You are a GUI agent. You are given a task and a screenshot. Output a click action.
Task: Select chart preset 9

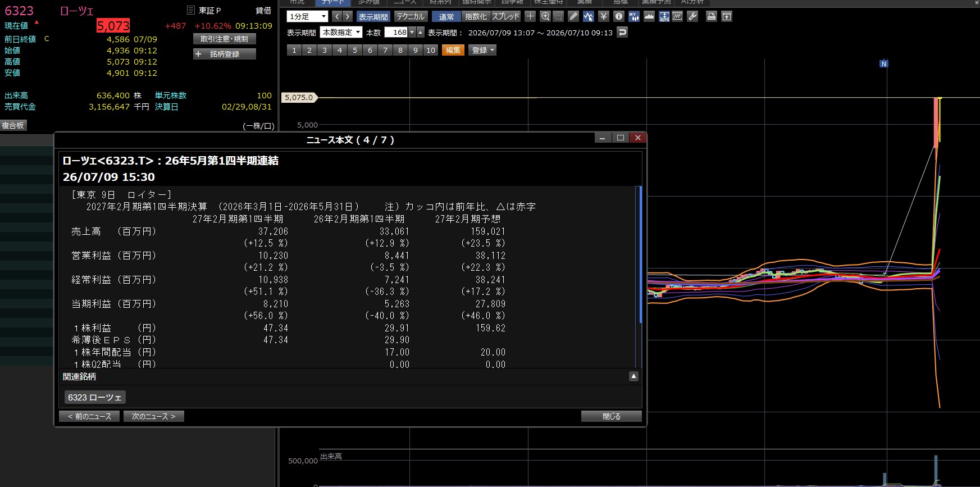(x=416, y=50)
